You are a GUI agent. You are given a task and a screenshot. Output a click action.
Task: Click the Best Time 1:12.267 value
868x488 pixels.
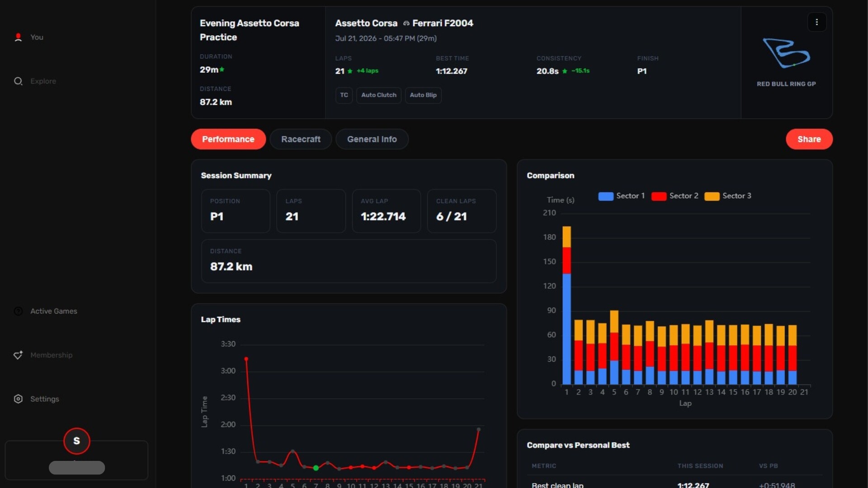tap(452, 71)
